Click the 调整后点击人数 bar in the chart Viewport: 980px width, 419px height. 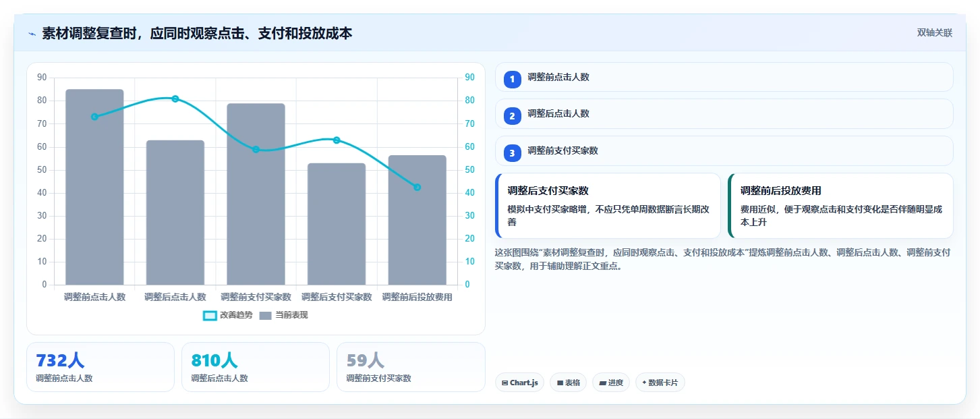pos(175,213)
